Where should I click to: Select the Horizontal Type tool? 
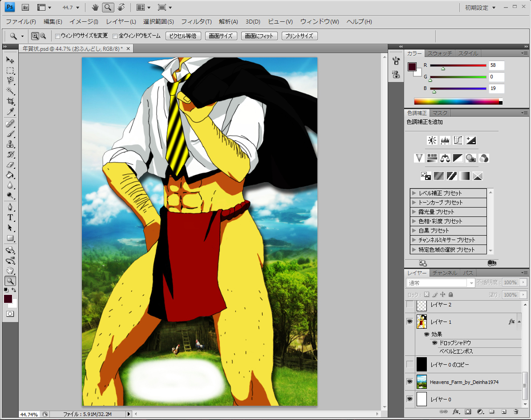tap(10, 217)
